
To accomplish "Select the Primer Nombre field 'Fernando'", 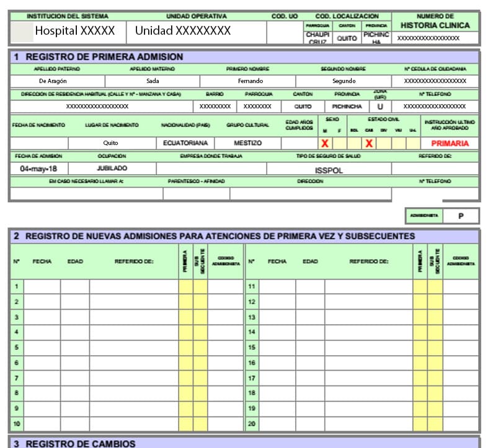I will (250, 81).
